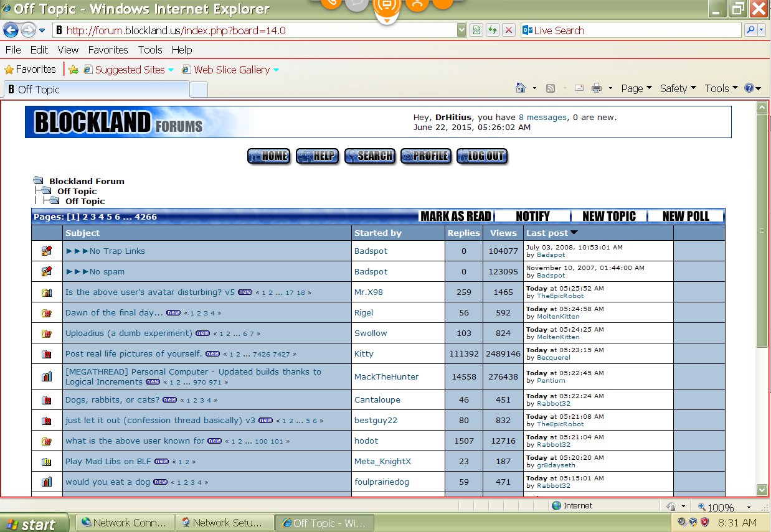Select the Off Topic browser tab
771x532 pixels.
pyautogui.click(x=96, y=90)
